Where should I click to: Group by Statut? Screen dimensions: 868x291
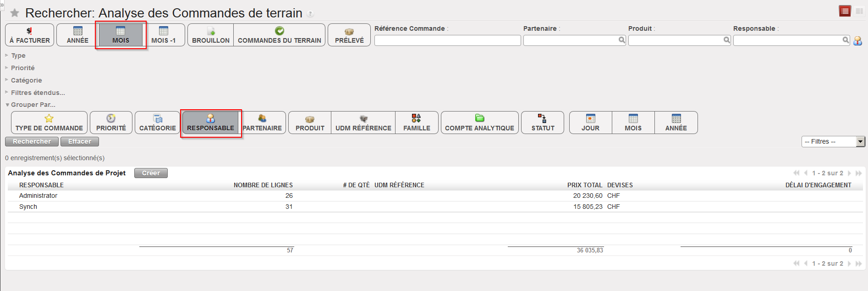[x=543, y=123]
